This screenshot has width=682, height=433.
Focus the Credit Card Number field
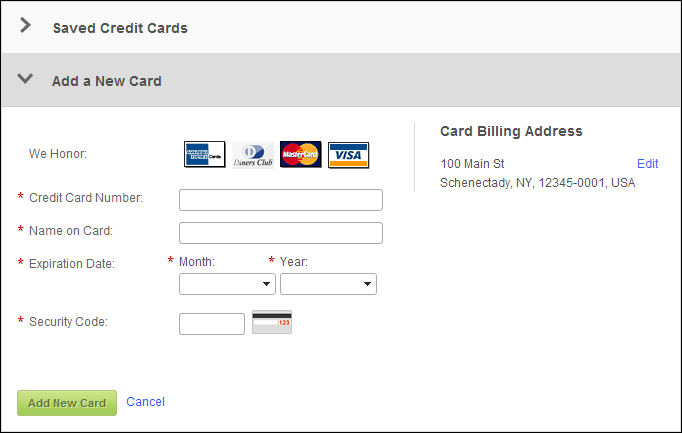(281, 200)
